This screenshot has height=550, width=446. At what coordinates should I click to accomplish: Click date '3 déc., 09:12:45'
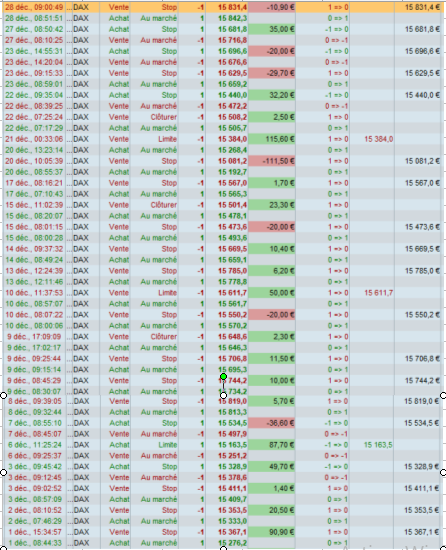35,478
